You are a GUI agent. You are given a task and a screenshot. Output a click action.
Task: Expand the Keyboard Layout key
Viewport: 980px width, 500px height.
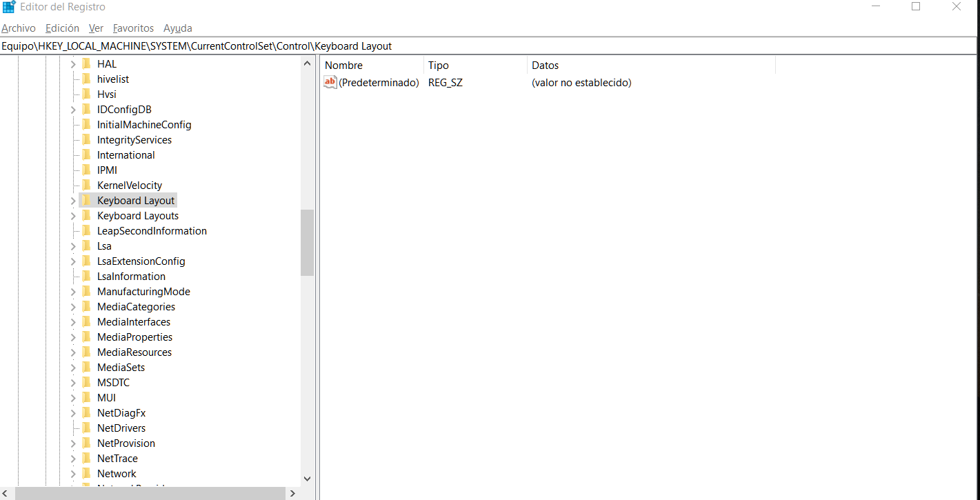point(73,201)
